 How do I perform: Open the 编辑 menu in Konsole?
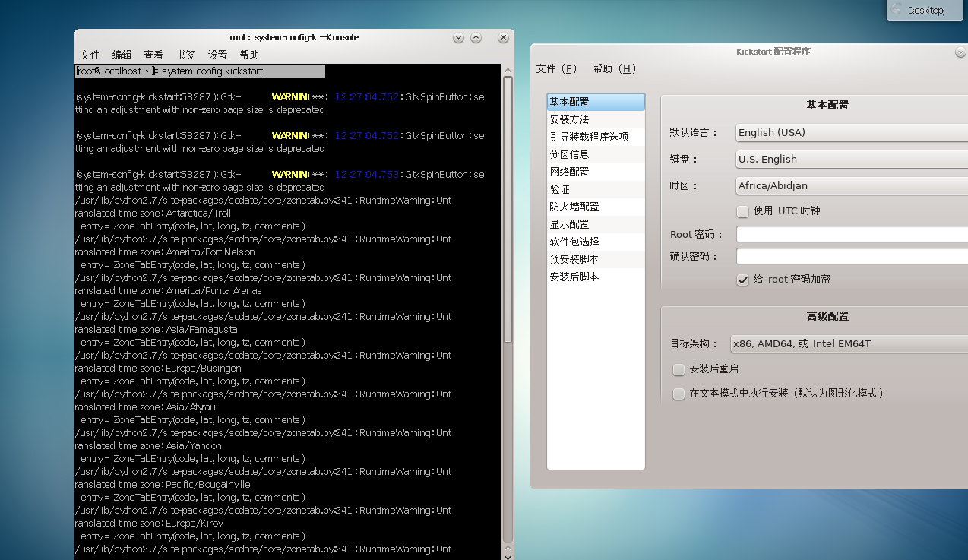[122, 55]
